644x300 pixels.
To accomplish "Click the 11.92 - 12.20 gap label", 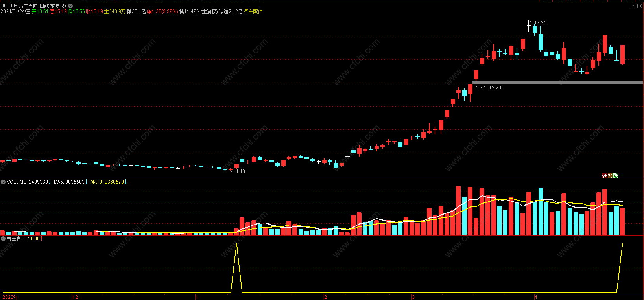I will coord(487,88).
